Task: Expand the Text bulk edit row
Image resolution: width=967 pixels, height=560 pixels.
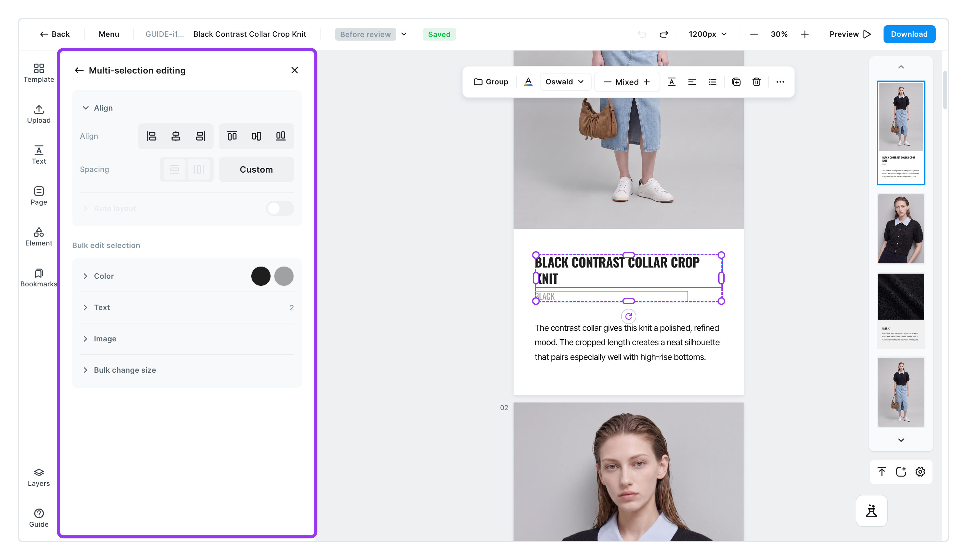Action: coord(187,307)
